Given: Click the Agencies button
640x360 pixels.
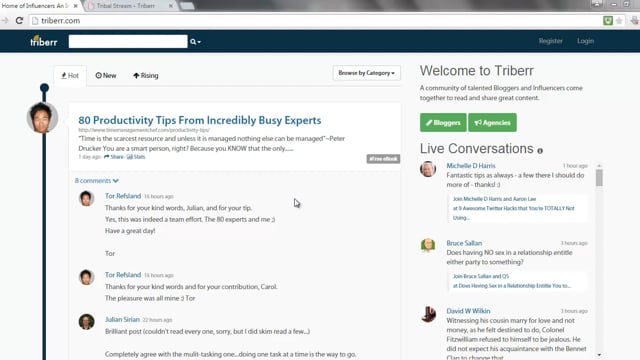Looking at the screenshot, I should [x=492, y=122].
